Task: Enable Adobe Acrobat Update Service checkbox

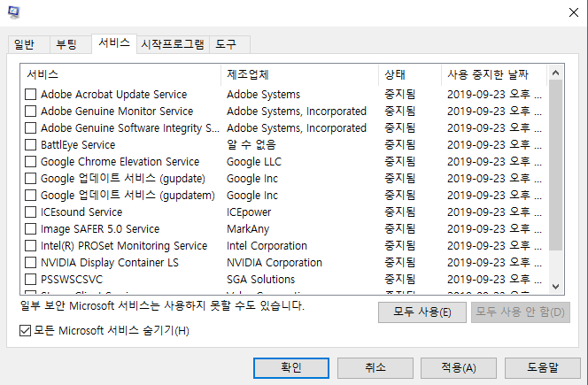Action: (x=30, y=94)
